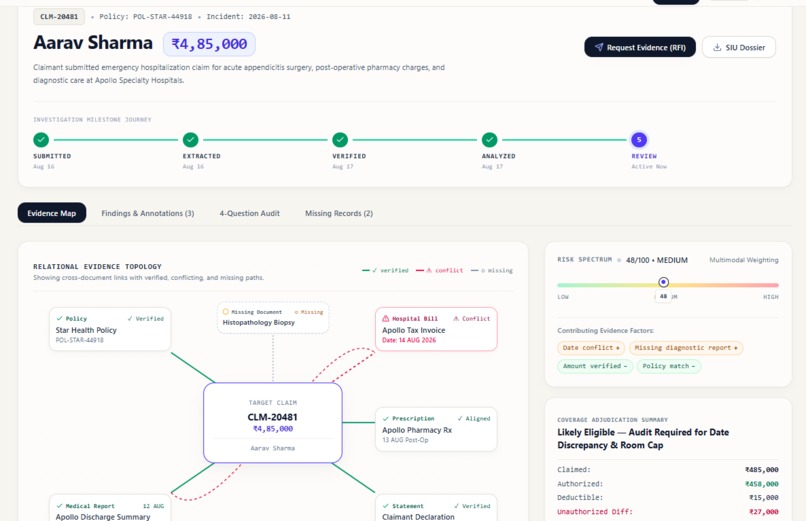Screen dimensions: 806x521
Task: Click the conflict warning icon beside Conflict label
Action: point(456,319)
